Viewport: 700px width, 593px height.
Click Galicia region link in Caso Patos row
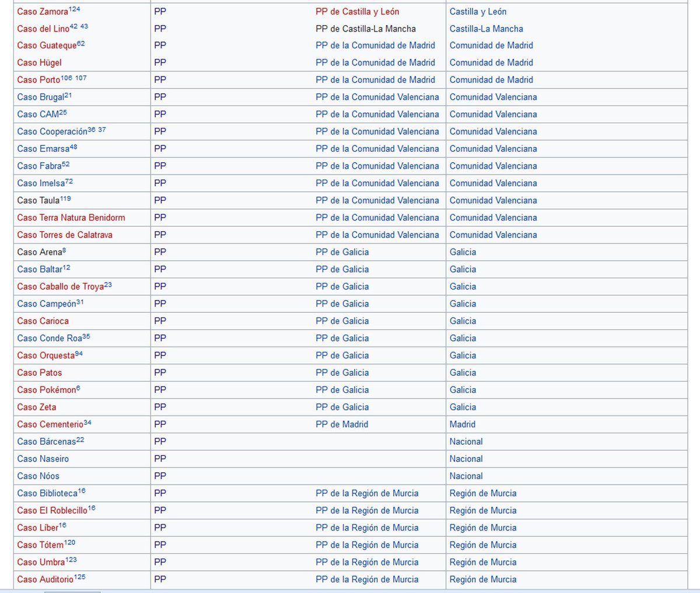pos(463,372)
